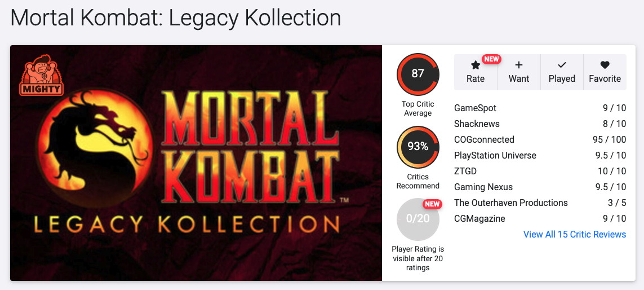Open the PlayStation Universe review
The width and height of the screenshot is (644, 290).
pyautogui.click(x=495, y=155)
